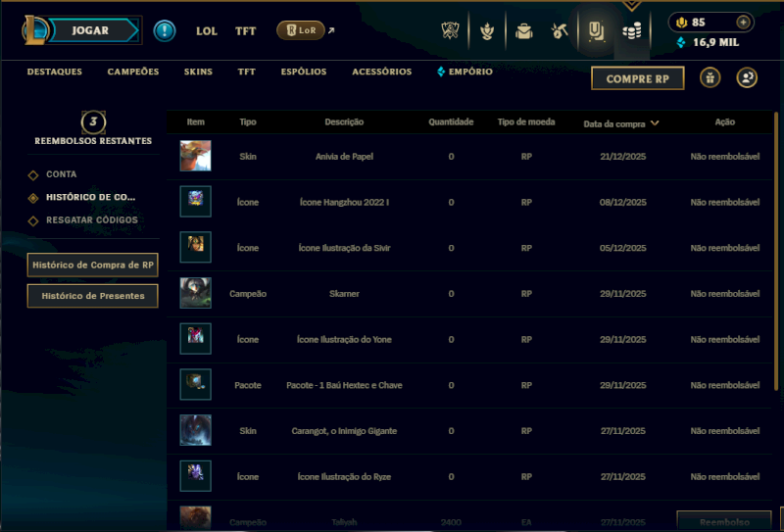Click the Descrição column header
Screen dimensions: 784x532
[344, 122]
